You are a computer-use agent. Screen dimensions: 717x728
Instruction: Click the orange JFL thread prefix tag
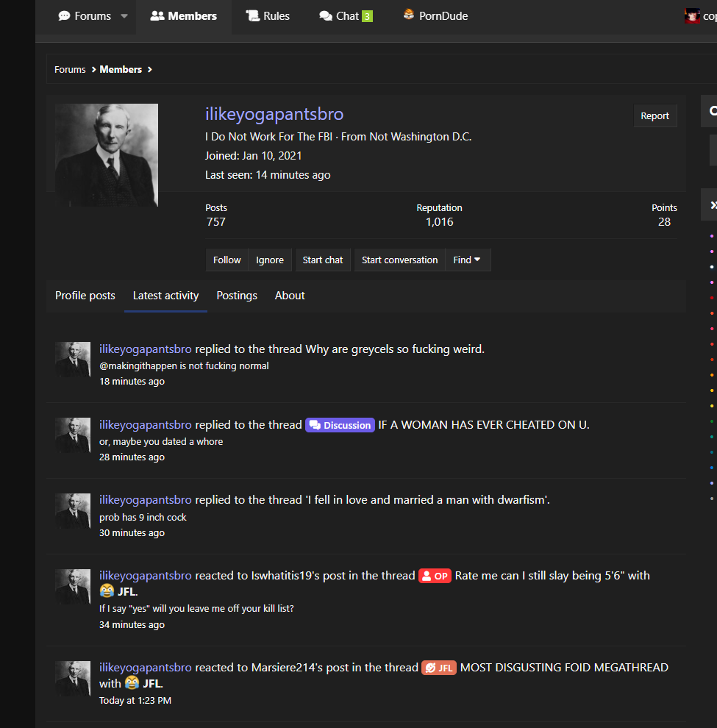pyautogui.click(x=439, y=668)
